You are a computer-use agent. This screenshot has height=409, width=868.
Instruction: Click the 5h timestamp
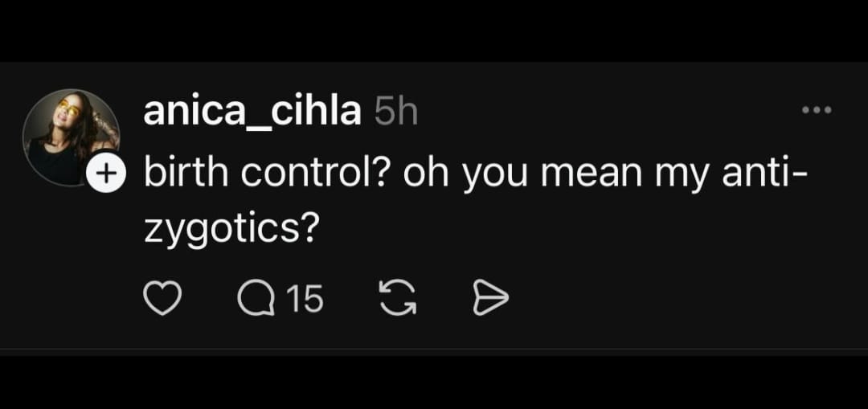(x=396, y=113)
